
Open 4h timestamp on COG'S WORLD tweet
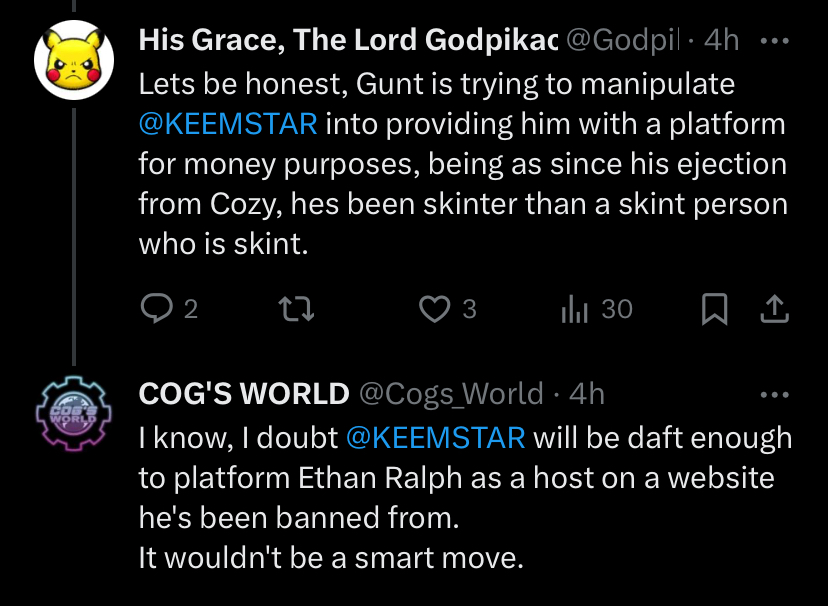[x=587, y=394]
